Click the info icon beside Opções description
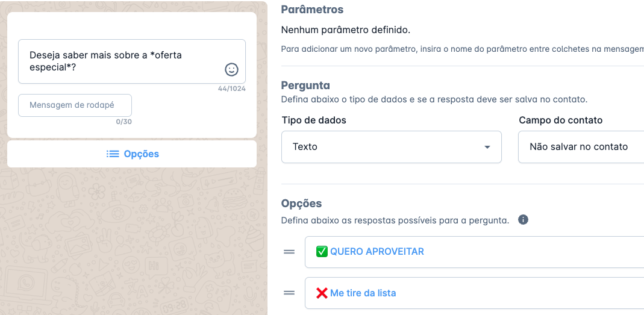The width and height of the screenshot is (644, 315). pos(523,220)
